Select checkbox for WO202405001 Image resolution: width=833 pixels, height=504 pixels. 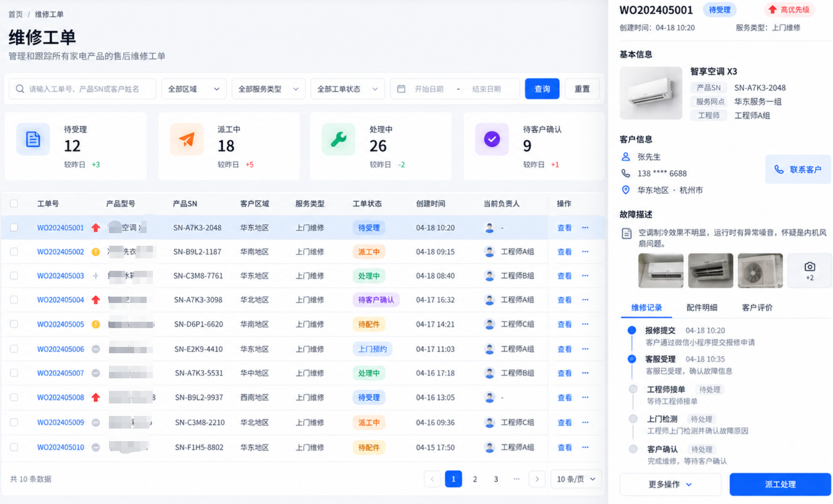click(14, 228)
